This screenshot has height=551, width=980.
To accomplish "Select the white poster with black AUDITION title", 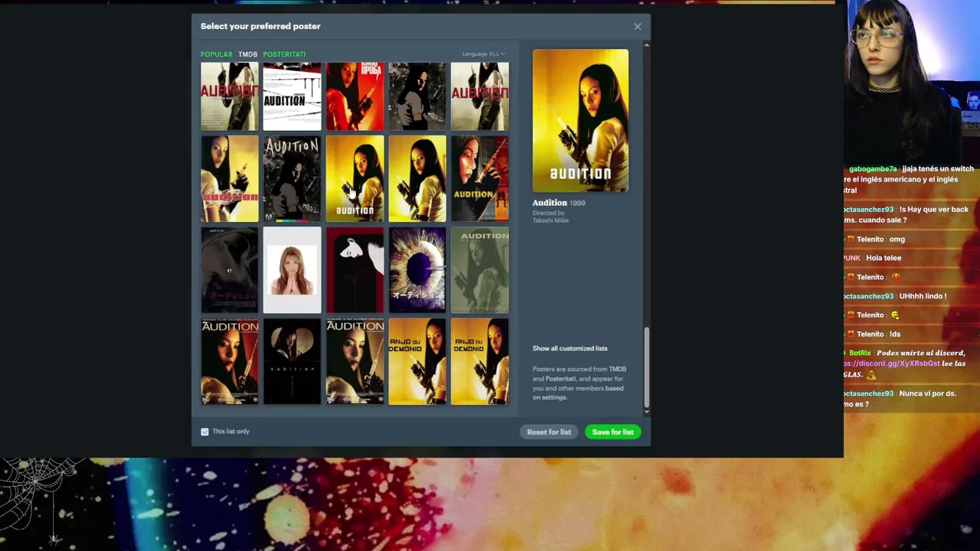I will (x=292, y=96).
